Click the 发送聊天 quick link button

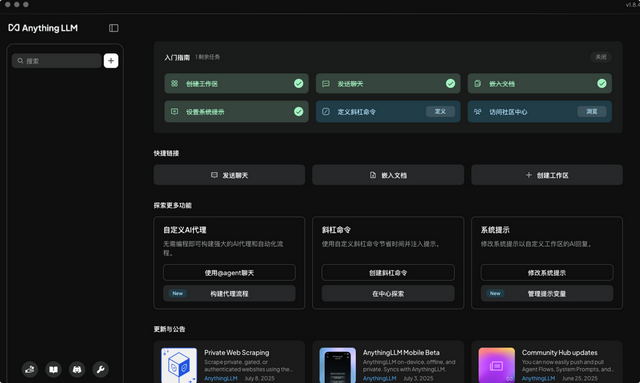[229, 175]
